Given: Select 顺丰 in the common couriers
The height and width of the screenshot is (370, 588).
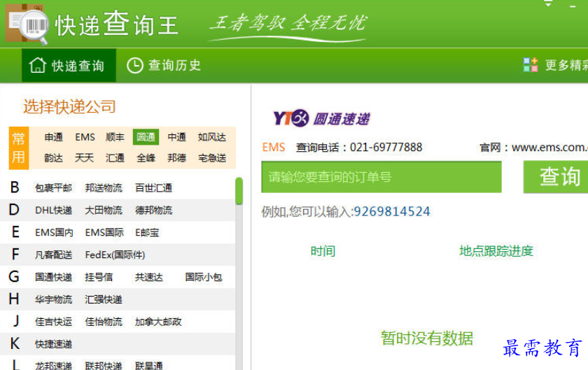Looking at the screenshot, I should coord(115,137).
